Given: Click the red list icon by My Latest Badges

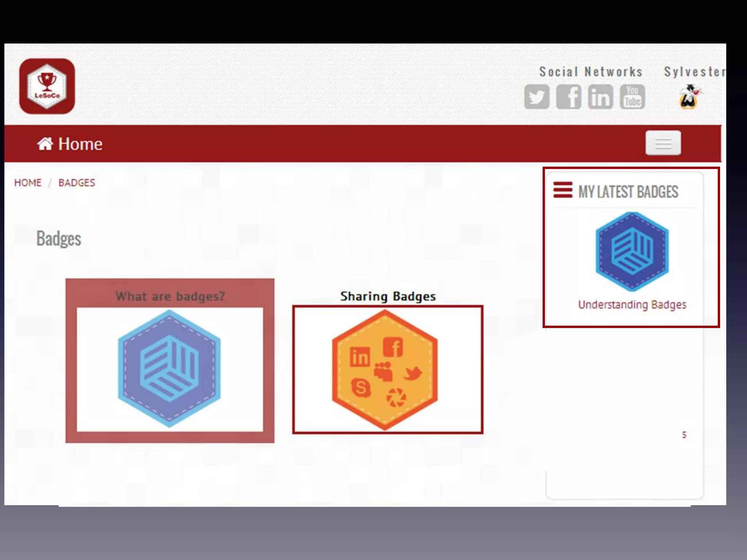Looking at the screenshot, I should tap(562, 190).
